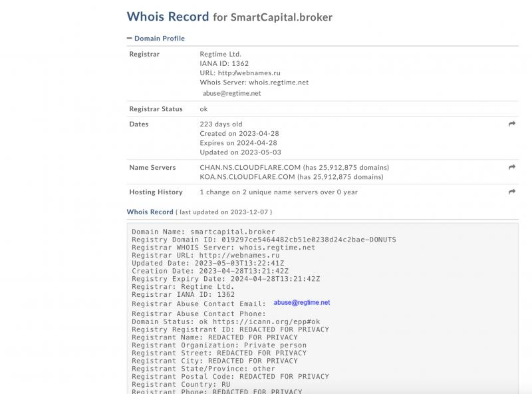Click the abuse@regtime.net email under Registrar
The height and width of the screenshot is (394, 532).
[231, 93]
